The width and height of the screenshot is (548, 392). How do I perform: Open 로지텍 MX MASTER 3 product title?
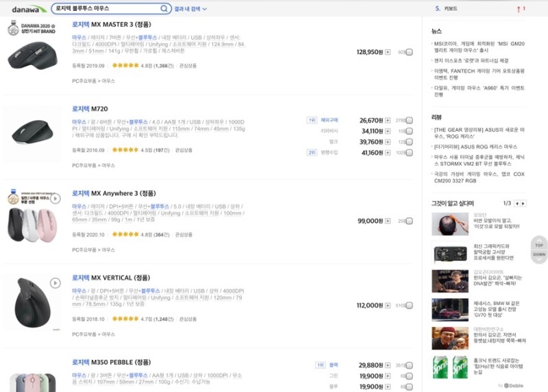point(112,25)
